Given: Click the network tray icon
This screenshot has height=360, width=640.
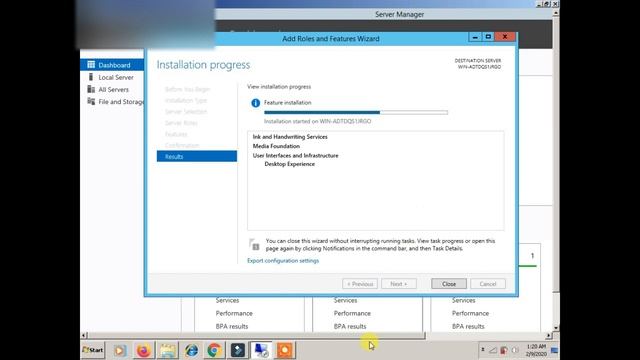Looking at the screenshot, I should click(493, 350).
